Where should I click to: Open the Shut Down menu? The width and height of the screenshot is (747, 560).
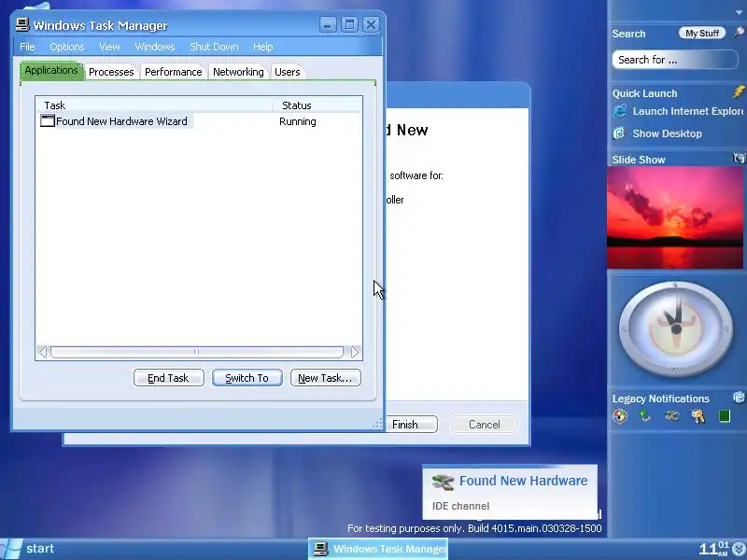[x=214, y=47]
